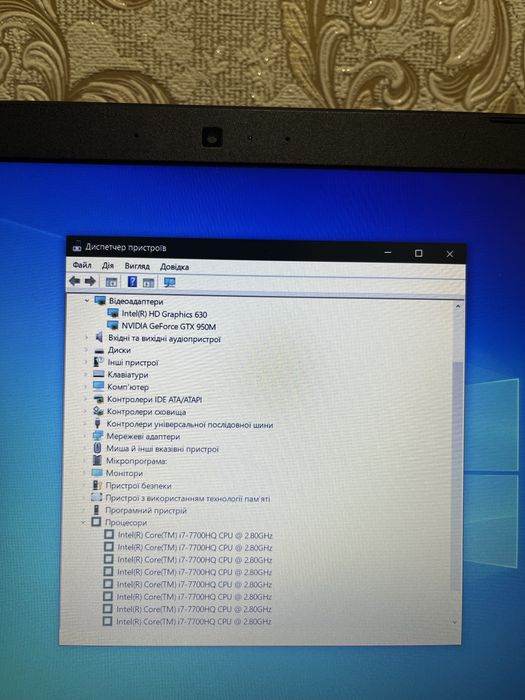The width and height of the screenshot is (525, 700).
Task: Click the unknown device icon beside Інші пристрої
Action: pos(99,362)
